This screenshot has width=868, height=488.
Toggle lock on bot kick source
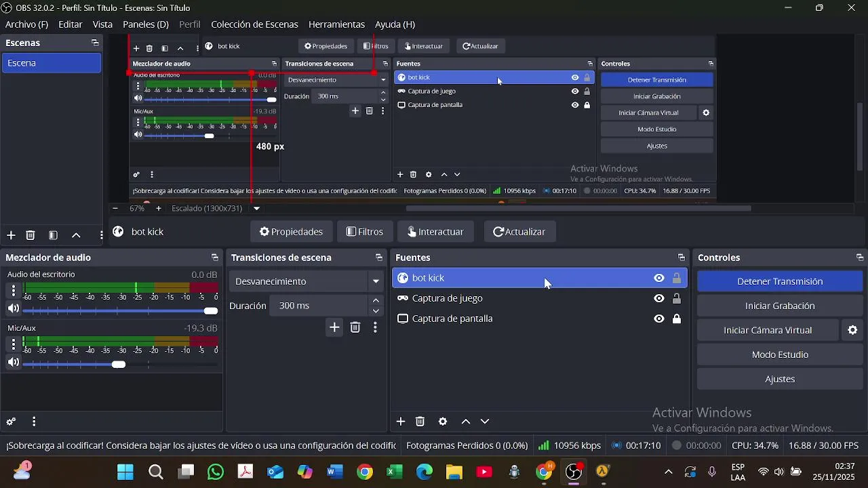(x=677, y=278)
